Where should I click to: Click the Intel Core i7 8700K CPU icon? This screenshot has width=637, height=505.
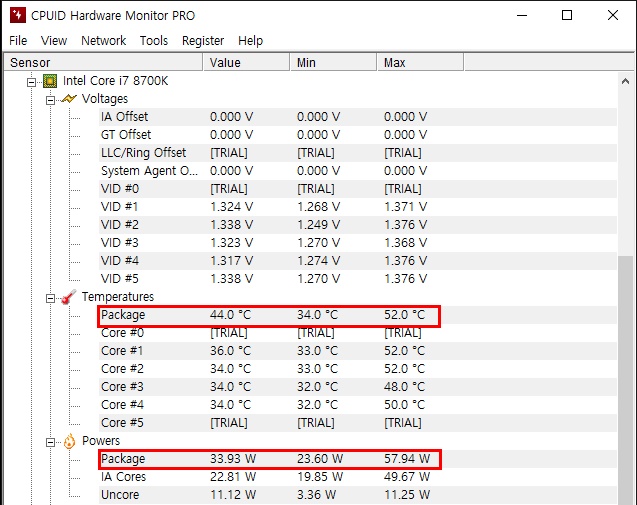(x=50, y=81)
